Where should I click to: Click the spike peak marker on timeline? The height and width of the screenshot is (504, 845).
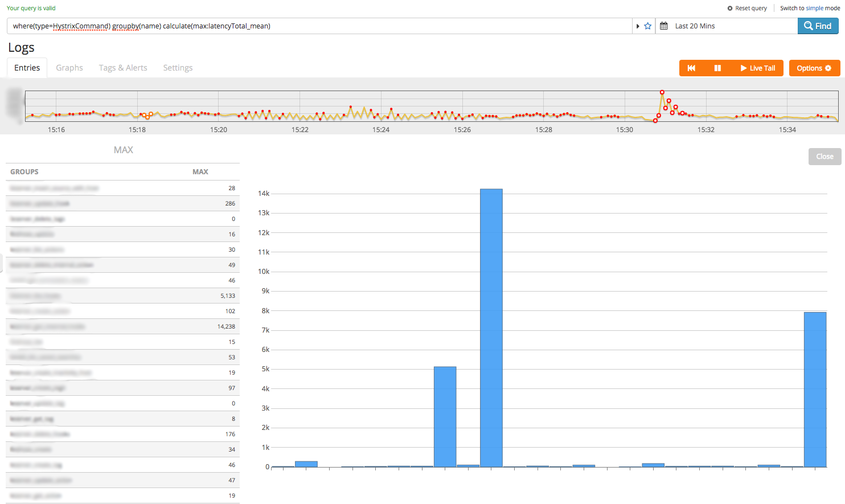tap(662, 92)
